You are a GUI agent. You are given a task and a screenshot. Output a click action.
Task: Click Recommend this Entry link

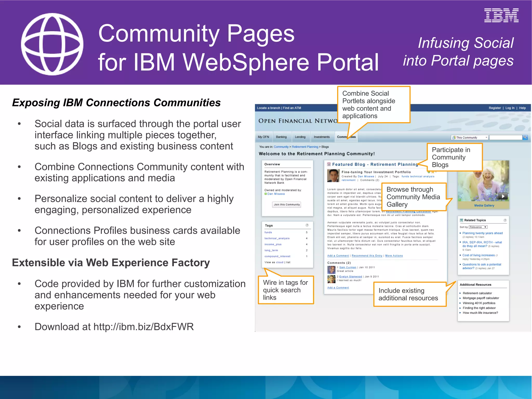(367, 256)
